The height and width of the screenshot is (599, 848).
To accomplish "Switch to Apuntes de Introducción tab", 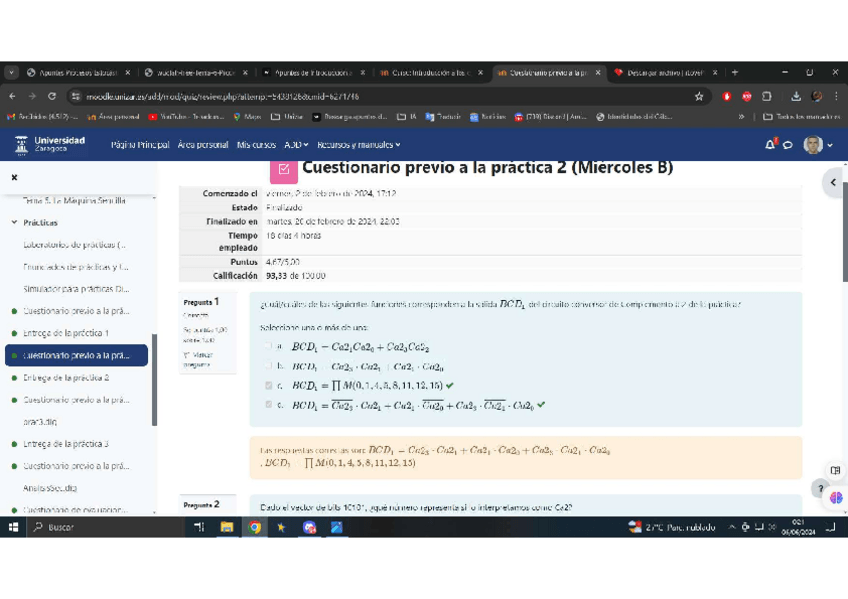I will pos(314,72).
